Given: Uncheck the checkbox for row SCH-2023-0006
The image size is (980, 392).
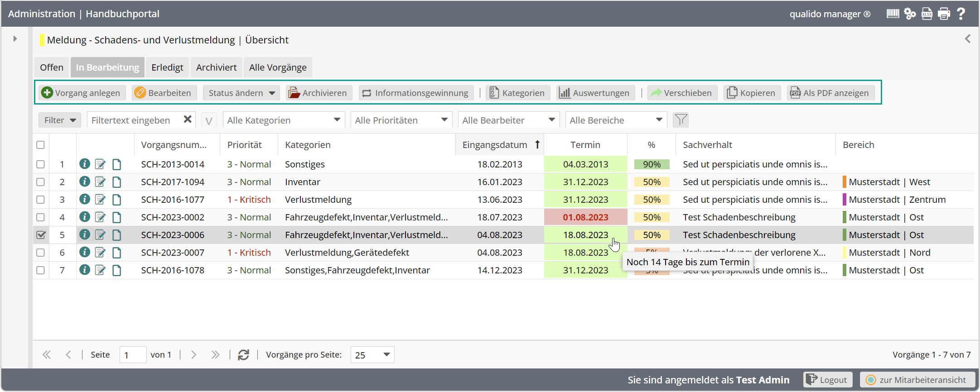Looking at the screenshot, I should 41,235.
